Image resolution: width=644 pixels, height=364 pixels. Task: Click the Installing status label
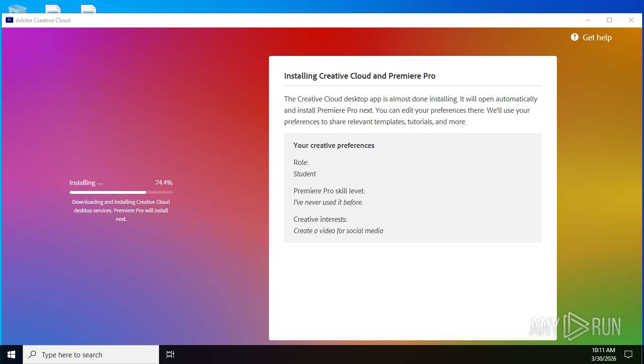[x=82, y=182]
